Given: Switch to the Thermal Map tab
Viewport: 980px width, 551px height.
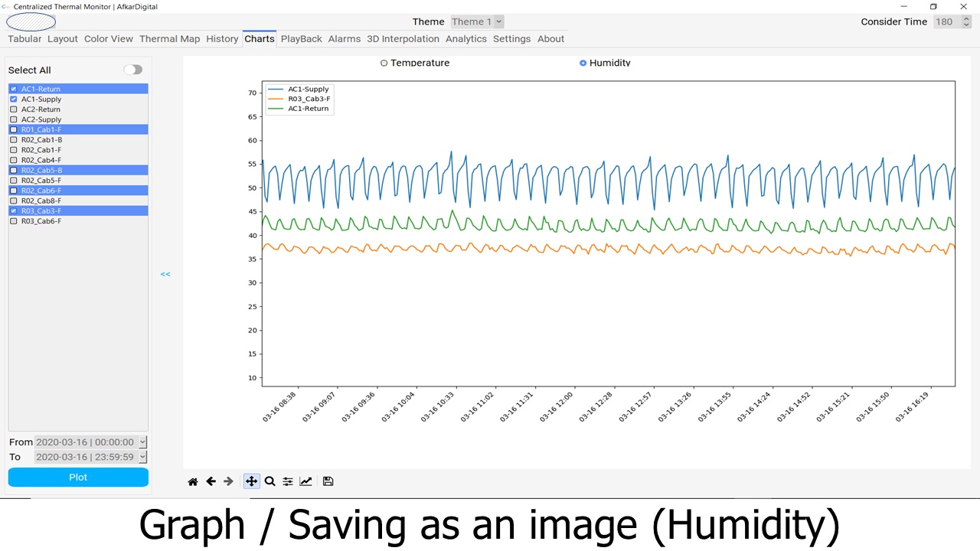Looking at the screenshot, I should 169,39.
